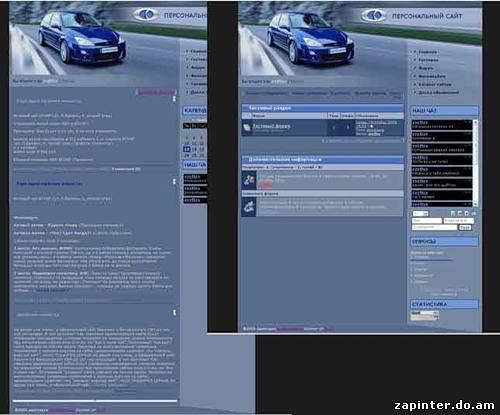The image size is (500, 415).
Task: Open the purple footer link on news page
Action: (61, 410)
